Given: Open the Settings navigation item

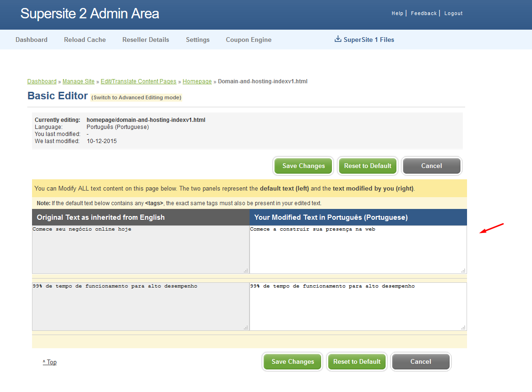Looking at the screenshot, I should tap(198, 40).
